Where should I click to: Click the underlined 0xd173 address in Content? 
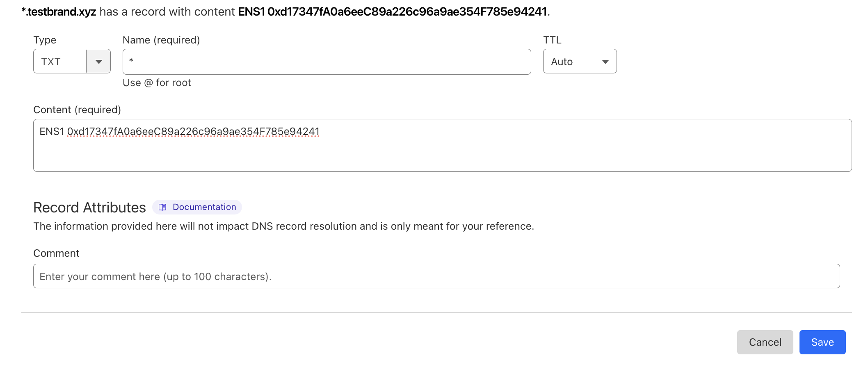click(x=193, y=132)
